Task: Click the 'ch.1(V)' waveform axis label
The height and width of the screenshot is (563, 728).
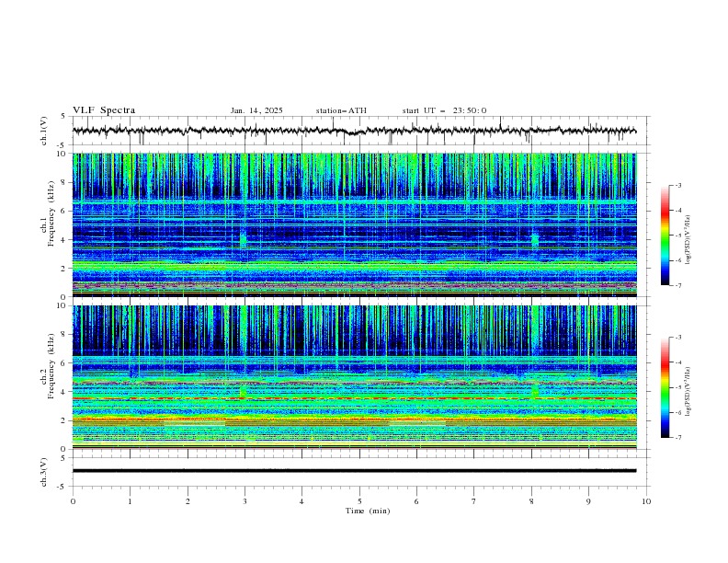Action: [x=44, y=131]
